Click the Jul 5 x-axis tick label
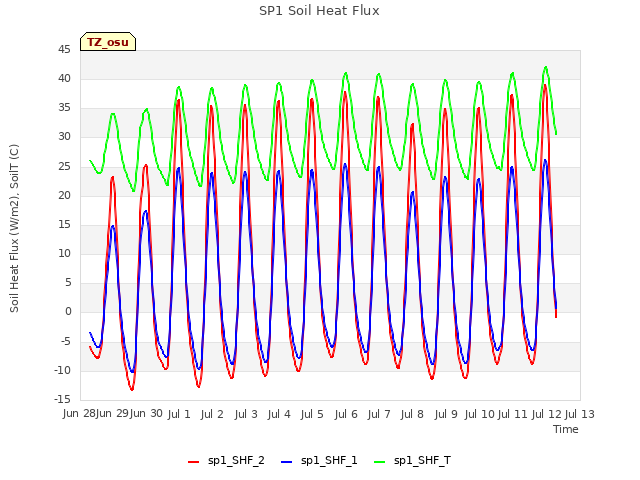Viewport: 640px width, 480px height. [x=312, y=414]
